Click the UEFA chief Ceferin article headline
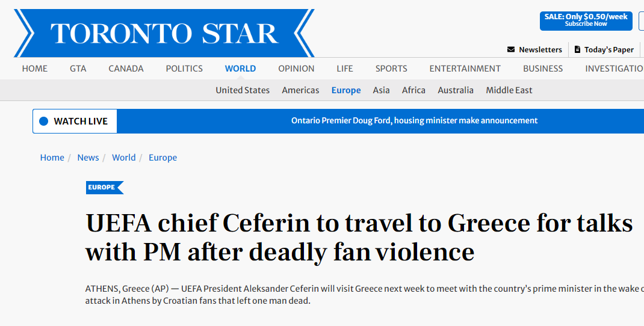 coord(359,238)
